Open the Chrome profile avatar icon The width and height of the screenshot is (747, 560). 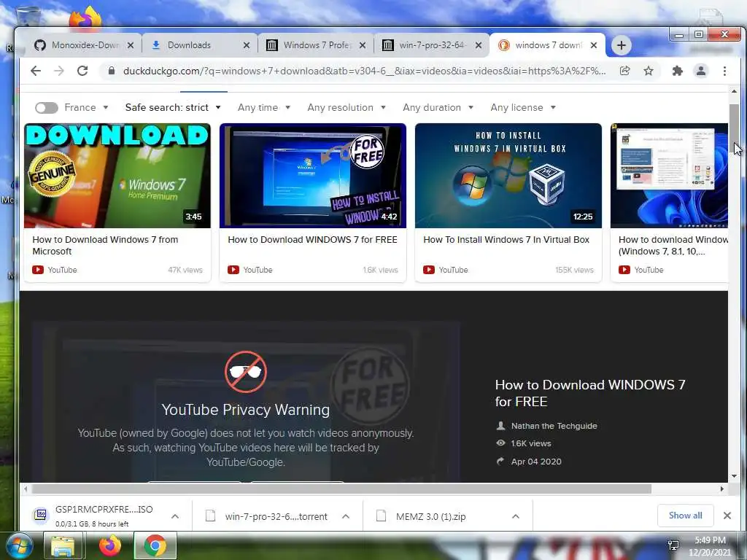(701, 71)
